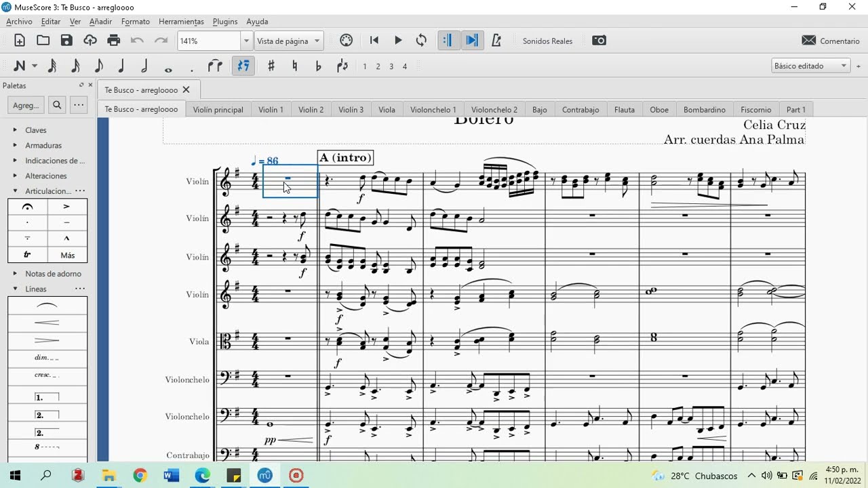Open the Herramientas menu
The image size is (868, 488).
[x=181, y=22]
